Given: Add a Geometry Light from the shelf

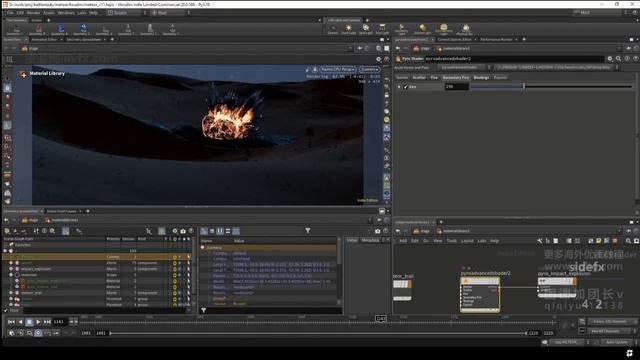Looking at the screenshot, I should [x=401, y=29].
